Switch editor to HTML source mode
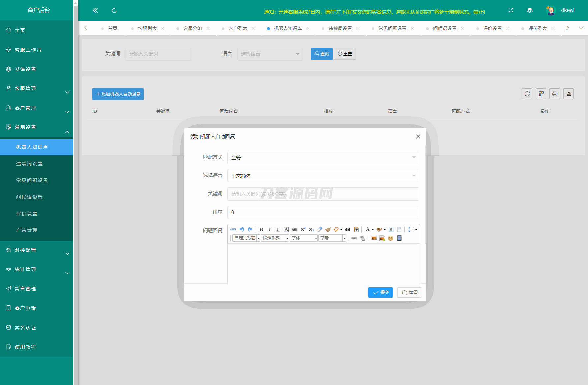 coord(233,230)
